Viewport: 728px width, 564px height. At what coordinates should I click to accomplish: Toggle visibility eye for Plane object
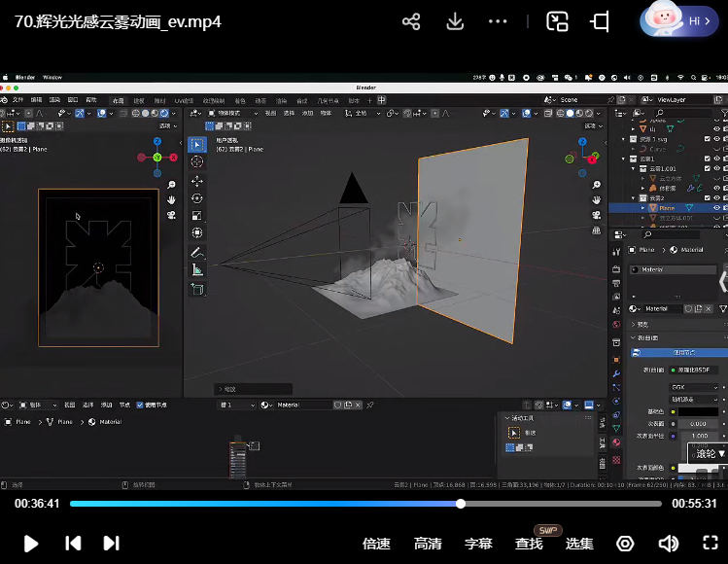point(717,208)
